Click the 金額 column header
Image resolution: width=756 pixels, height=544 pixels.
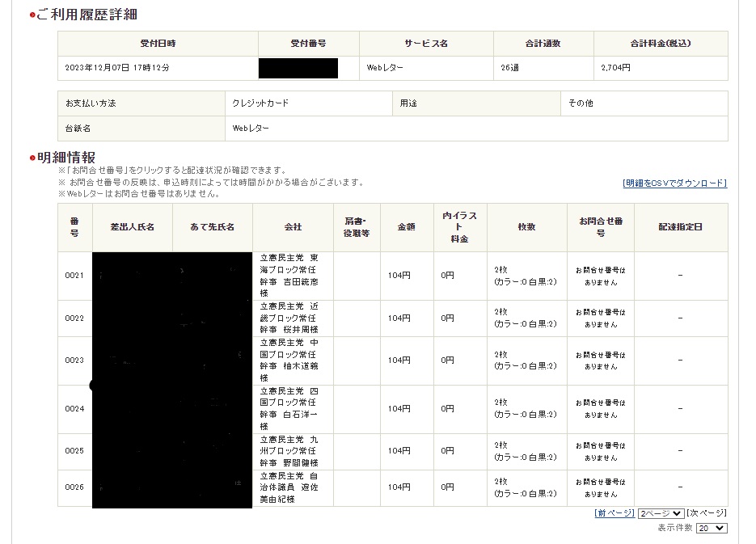click(405, 227)
